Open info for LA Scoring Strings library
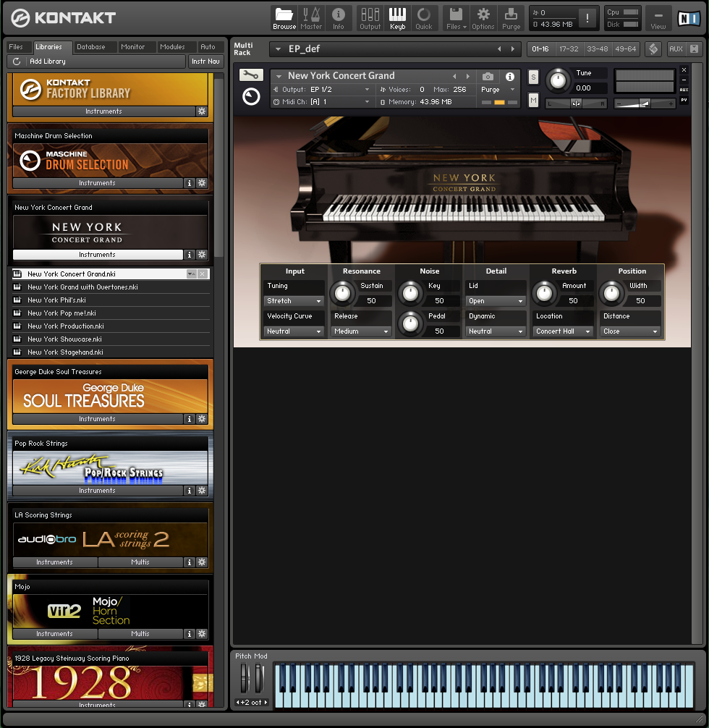Screen dimensions: 709x728 pos(189,562)
